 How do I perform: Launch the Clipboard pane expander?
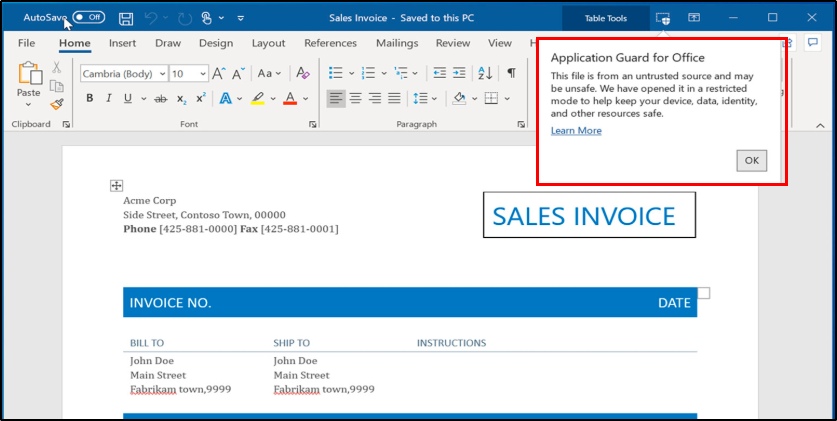pos(66,124)
